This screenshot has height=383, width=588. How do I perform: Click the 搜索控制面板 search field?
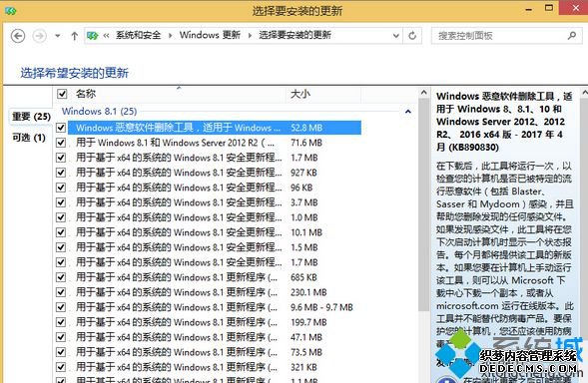500,36
